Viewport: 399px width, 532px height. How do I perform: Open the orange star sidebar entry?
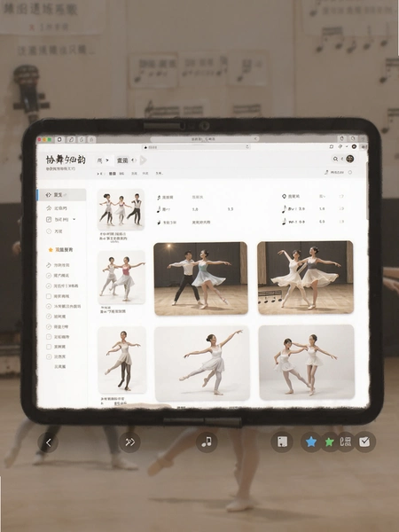(x=60, y=250)
